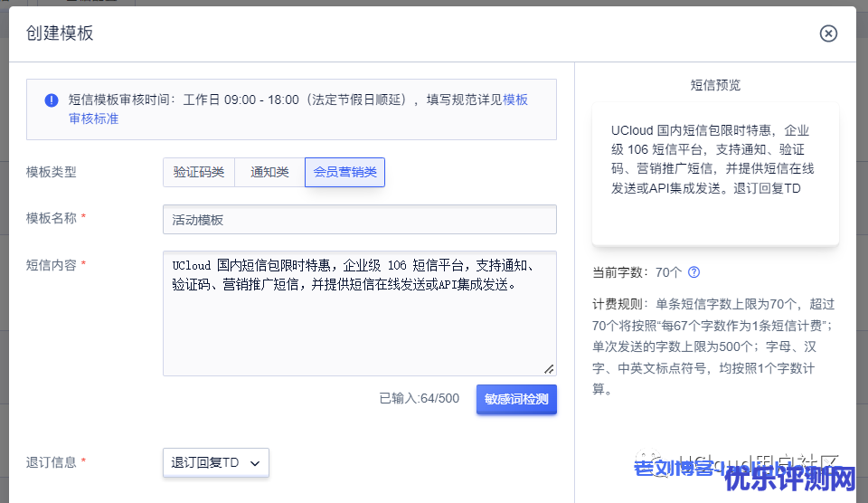Click the 短信预览 heading
Image resolution: width=868 pixels, height=503 pixels.
[x=715, y=85]
